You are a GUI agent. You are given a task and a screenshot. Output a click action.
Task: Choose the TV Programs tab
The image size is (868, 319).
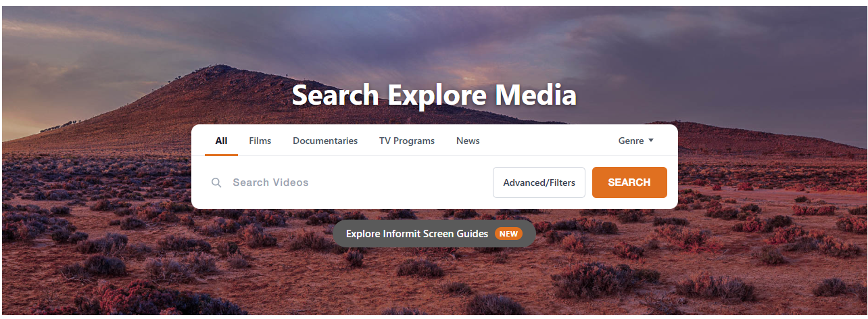pos(407,141)
